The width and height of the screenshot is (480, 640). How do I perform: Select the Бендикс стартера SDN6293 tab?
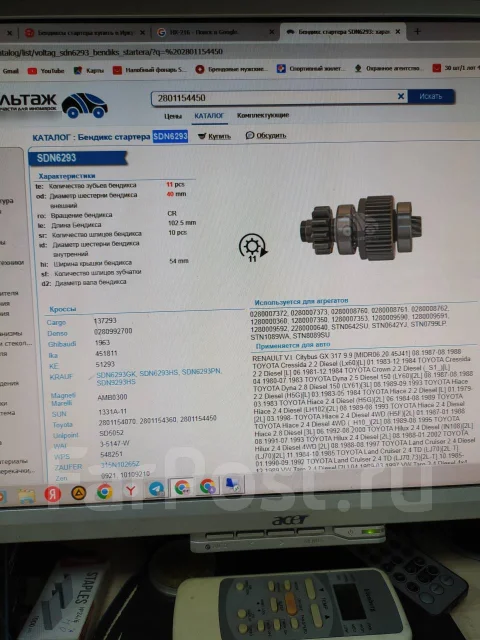(343, 31)
